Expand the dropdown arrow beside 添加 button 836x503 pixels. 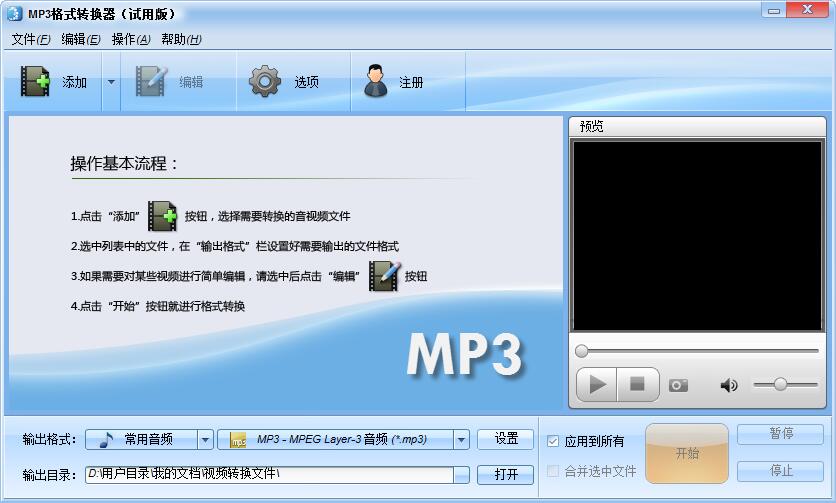coord(111,82)
